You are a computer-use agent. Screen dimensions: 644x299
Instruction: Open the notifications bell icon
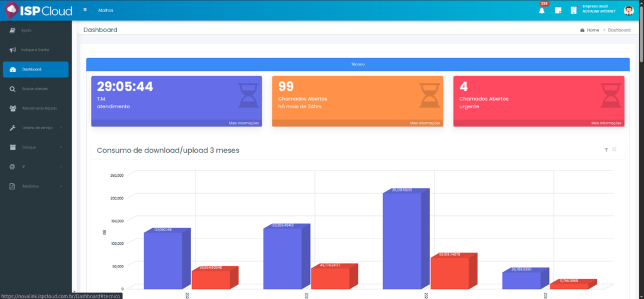pos(541,11)
